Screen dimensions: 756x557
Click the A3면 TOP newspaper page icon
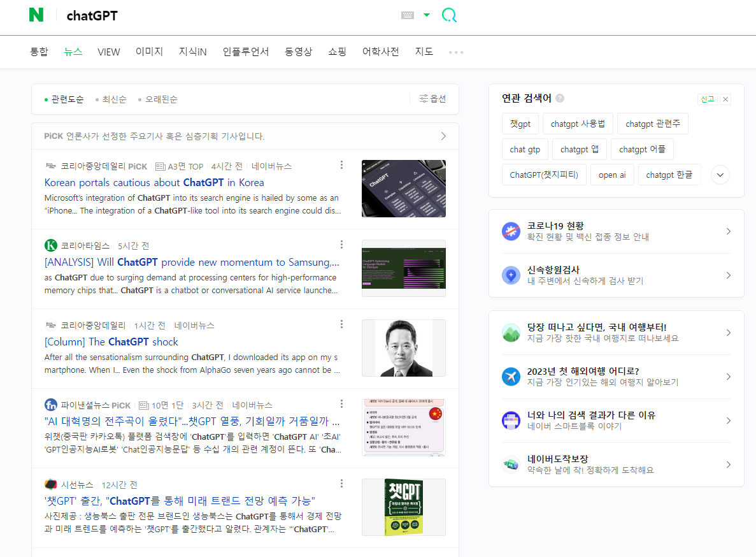coord(160,167)
